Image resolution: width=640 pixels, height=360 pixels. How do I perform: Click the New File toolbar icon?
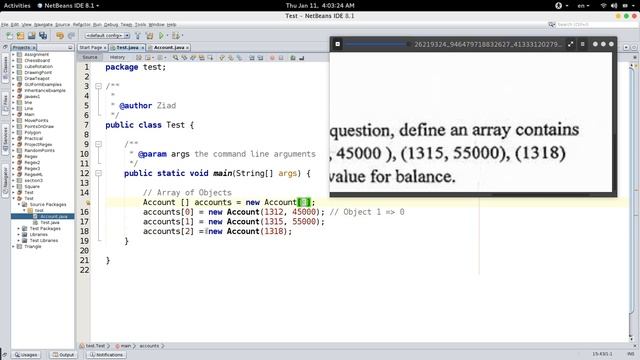click(9, 36)
